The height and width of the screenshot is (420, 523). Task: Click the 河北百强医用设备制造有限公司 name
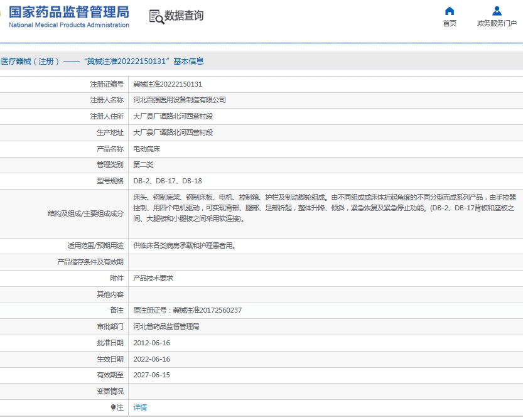click(181, 99)
